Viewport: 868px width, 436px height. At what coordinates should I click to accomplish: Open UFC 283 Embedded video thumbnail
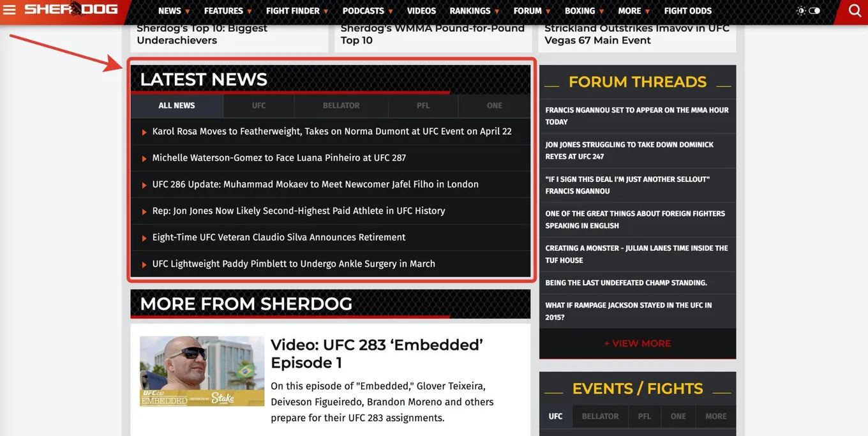[x=202, y=372]
